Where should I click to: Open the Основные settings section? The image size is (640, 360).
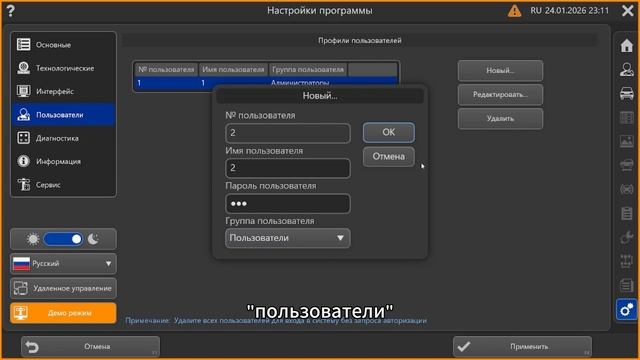click(x=63, y=44)
